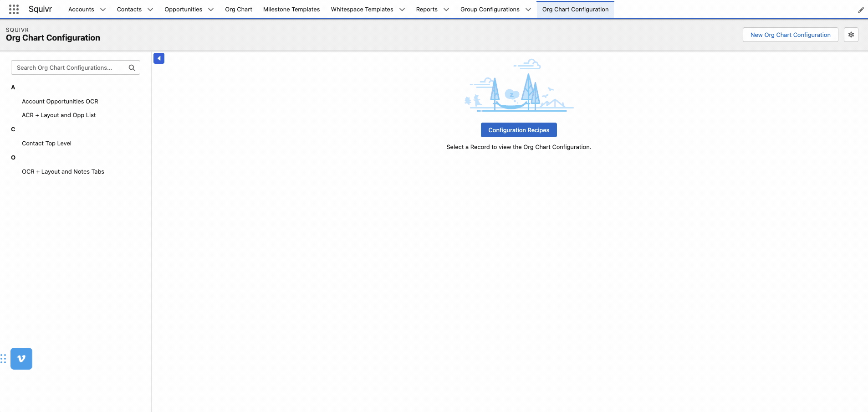Focus the Search Org Chart Configurations field
The image size is (868, 412).
pyautogui.click(x=76, y=67)
